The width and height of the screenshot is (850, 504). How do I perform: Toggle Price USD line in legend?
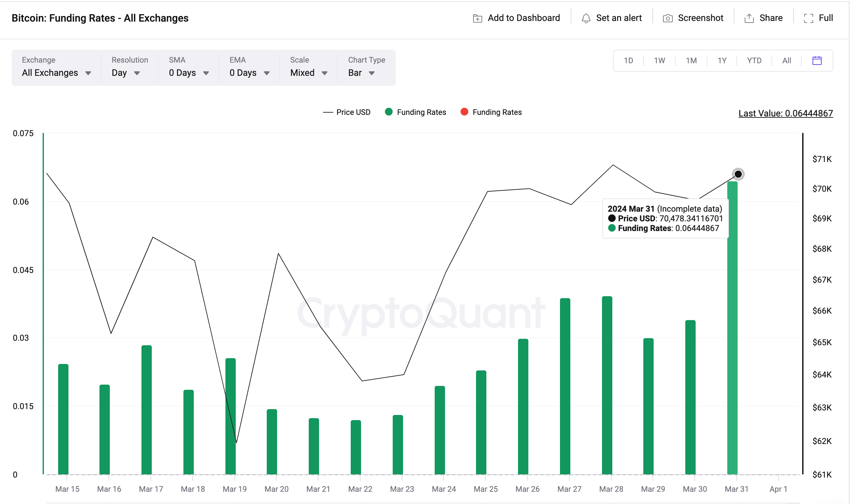(x=347, y=112)
